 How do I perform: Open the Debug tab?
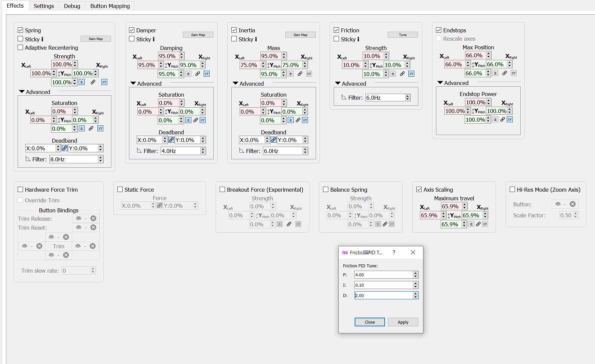[x=72, y=6]
